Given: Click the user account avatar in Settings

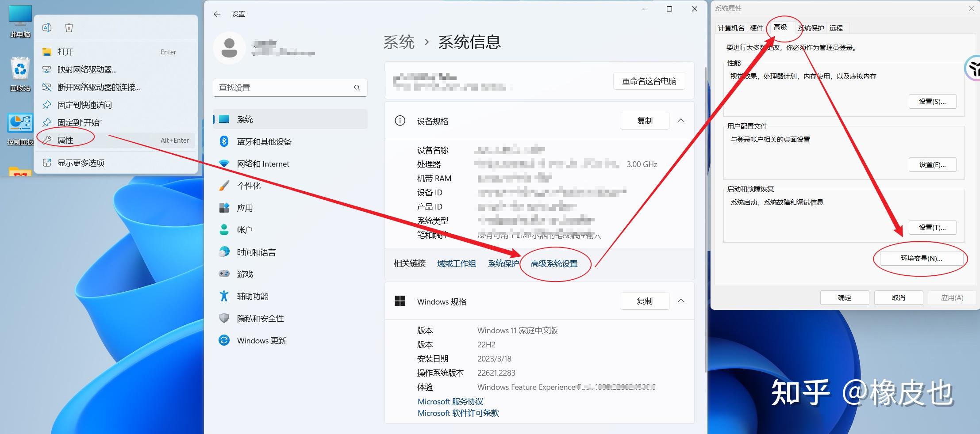Looking at the screenshot, I should [229, 48].
